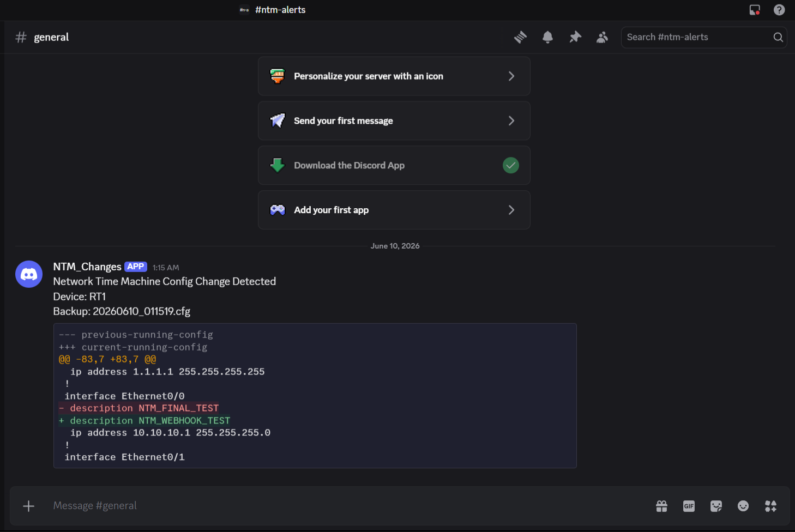Click the NTM_Changes username
The width and height of the screenshot is (795, 532).
click(x=87, y=267)
